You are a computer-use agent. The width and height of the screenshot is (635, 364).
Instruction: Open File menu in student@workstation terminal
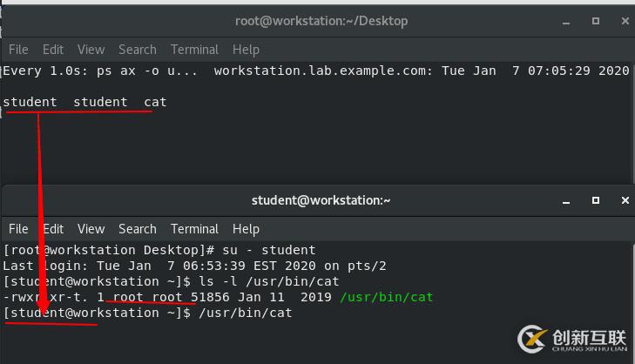point(18,229)
